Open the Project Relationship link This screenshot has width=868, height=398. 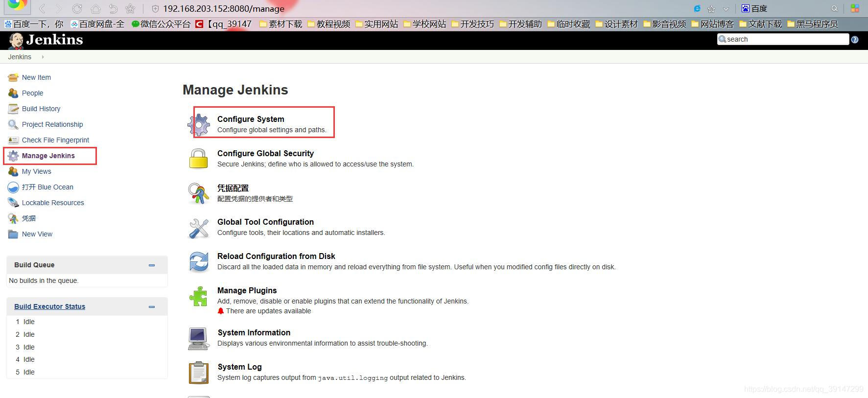pyautogui.click(x=52, y=124)
